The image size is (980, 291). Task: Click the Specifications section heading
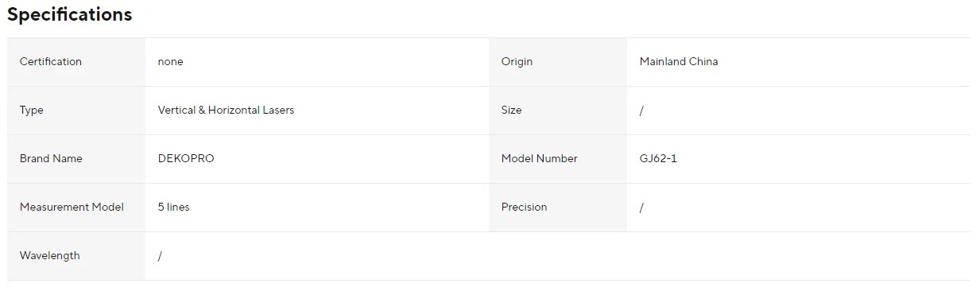pos(70,15)
